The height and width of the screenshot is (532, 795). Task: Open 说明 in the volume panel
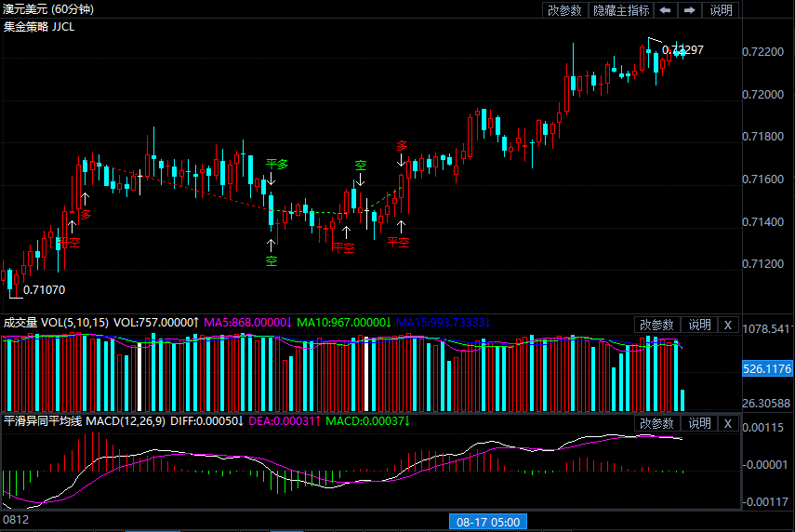[698, 325]
